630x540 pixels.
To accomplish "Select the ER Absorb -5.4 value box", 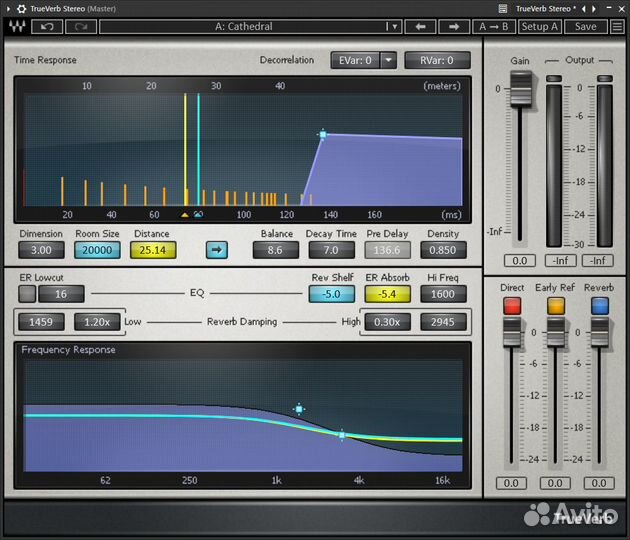I will (387, 294).
